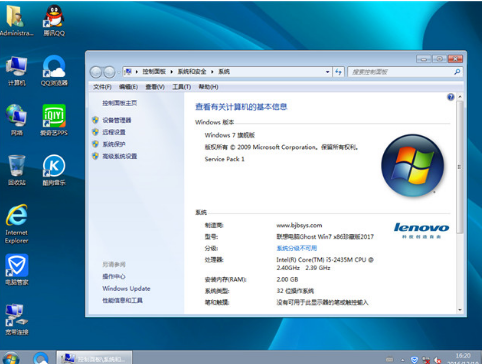Open 远程设置 link
The width and height of the screenshot is (482, 364).
pyautogui.click(x=114, y=132)
